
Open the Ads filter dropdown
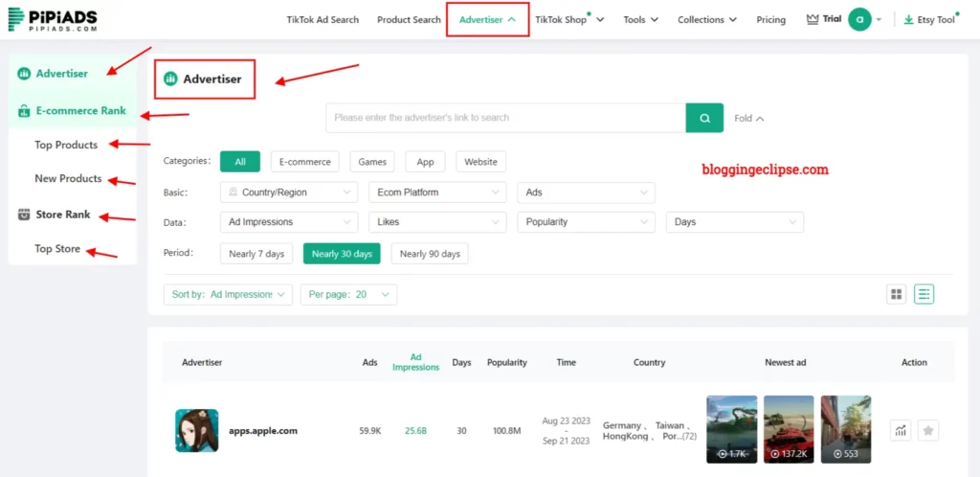tap(587, 193)
